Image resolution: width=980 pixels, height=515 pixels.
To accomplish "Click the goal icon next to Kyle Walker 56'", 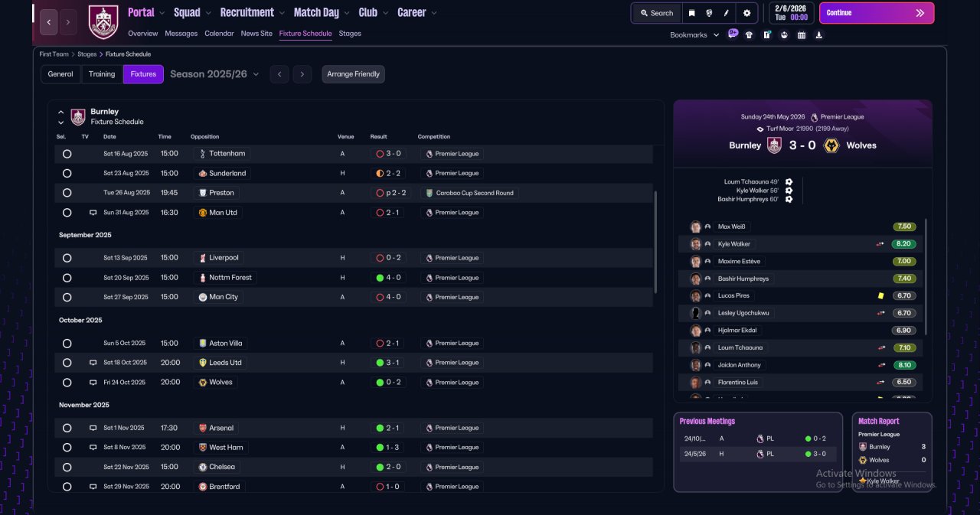I will [x=789, y=191].
